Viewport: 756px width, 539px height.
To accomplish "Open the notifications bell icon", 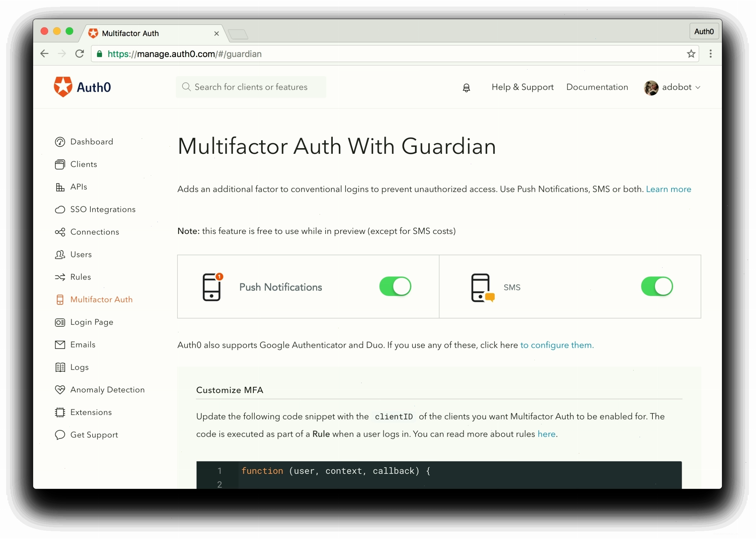I will (466, 88).
